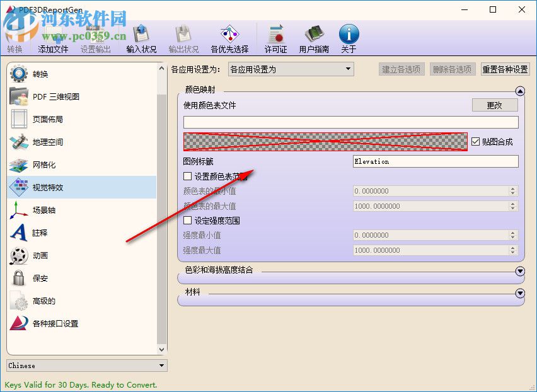Expand the 材料 materials section
This screenshot has height=392, width=537.
click(x=520, y=294)
